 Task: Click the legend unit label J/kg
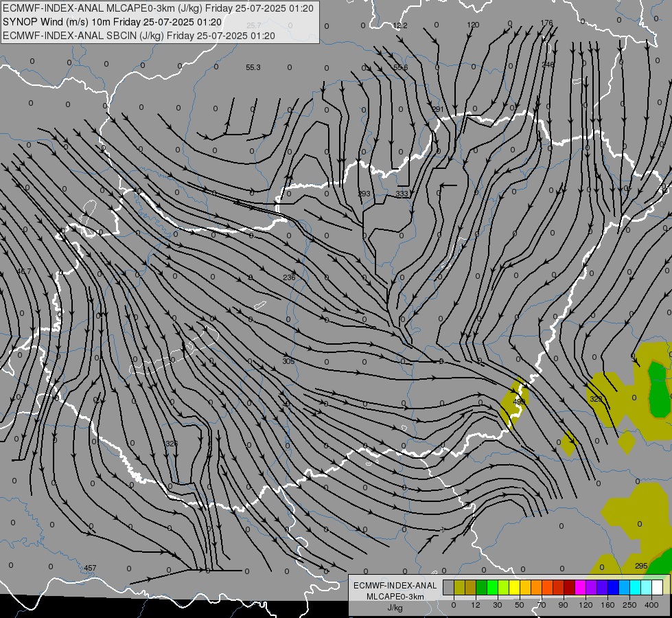click(x=395, y=608)
